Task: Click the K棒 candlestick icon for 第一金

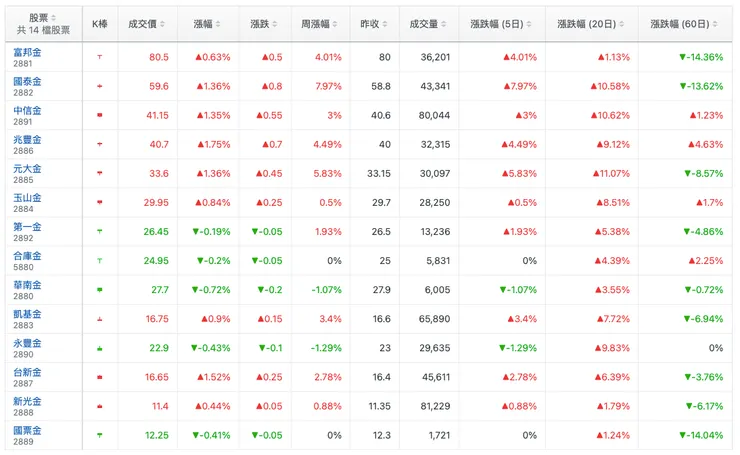Action: pos(100,232)
